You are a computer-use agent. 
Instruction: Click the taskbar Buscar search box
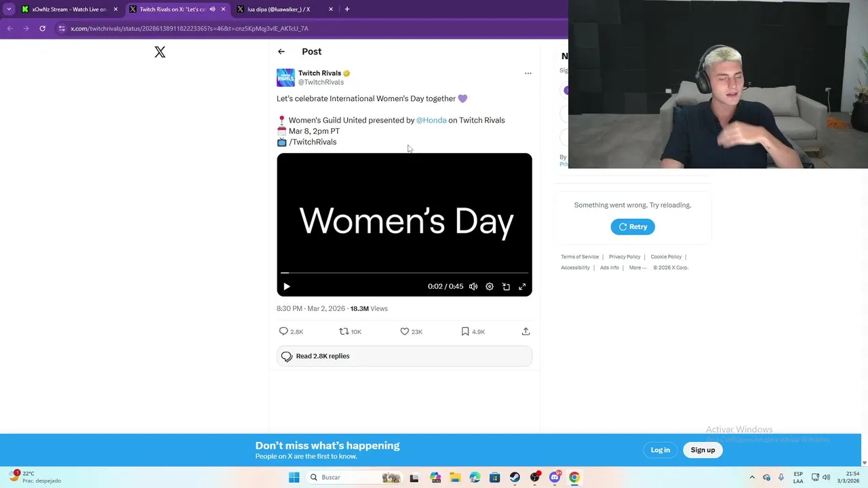(355, 477)
